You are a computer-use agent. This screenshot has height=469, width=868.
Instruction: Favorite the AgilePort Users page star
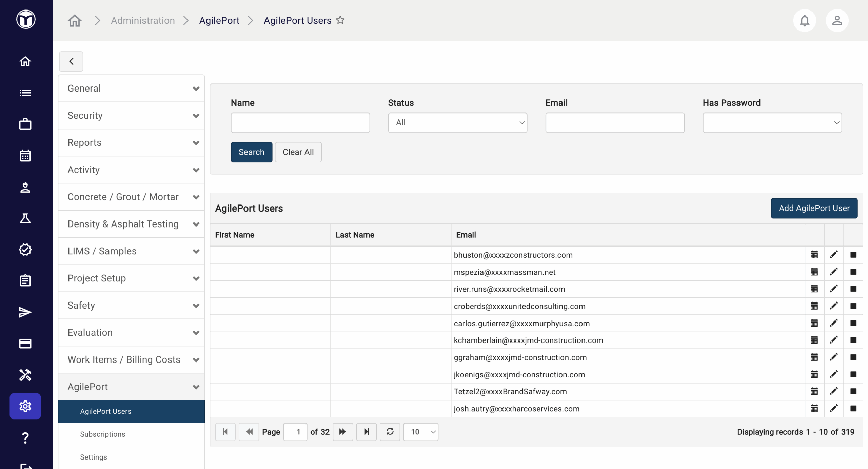pyautogui.click(x=340, y=20)
